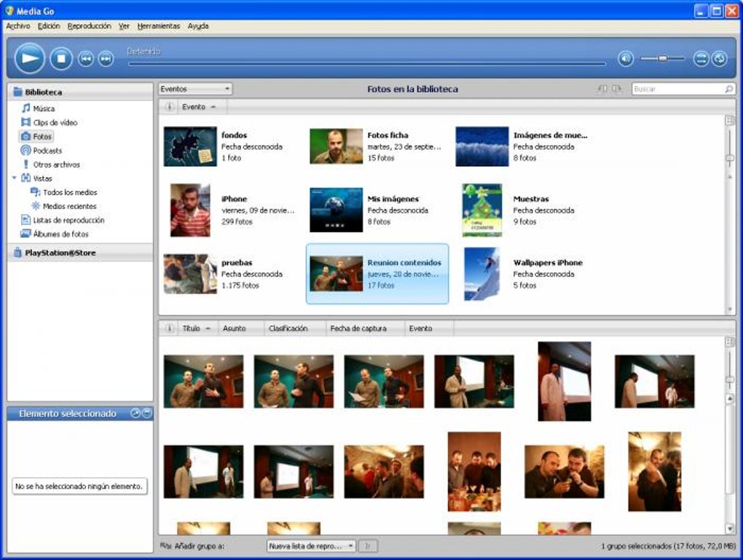Adjust the event thumbnail size slider
The image size is (743, 560).
[730, 158]
